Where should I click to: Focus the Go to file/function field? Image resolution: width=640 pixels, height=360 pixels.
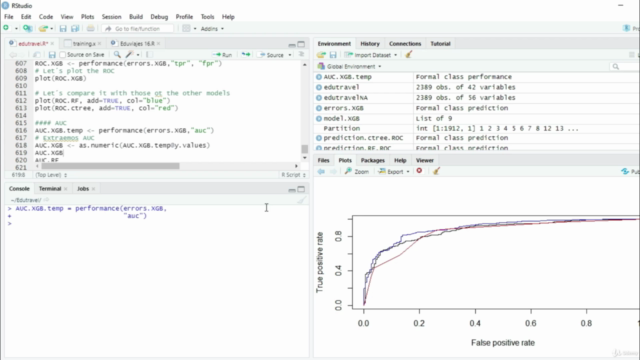(138, 29)
